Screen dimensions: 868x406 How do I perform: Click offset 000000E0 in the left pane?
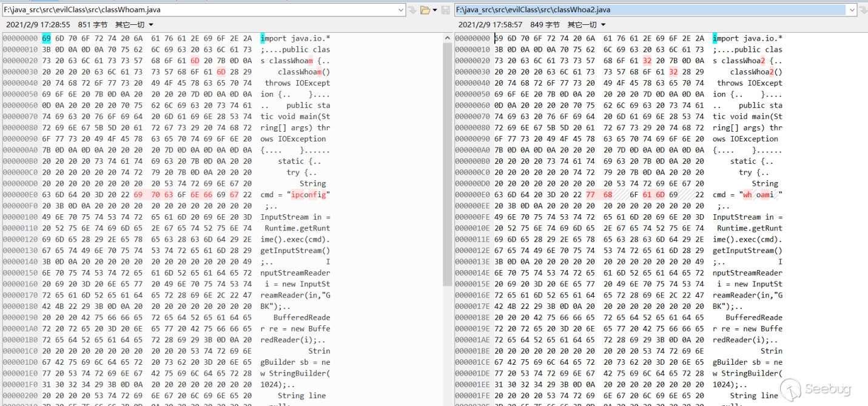tap(21, 195)
